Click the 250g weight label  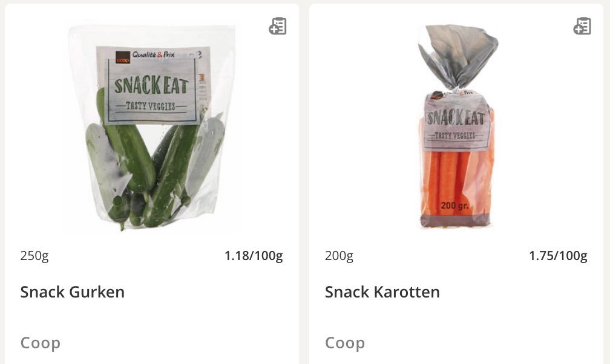pyautogui.click(x=34, y=256)
